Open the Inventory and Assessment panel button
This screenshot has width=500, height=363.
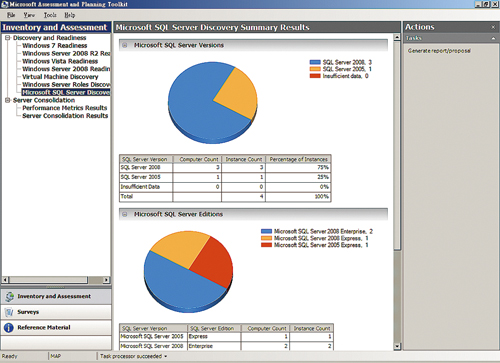click(x=56, y=296)
